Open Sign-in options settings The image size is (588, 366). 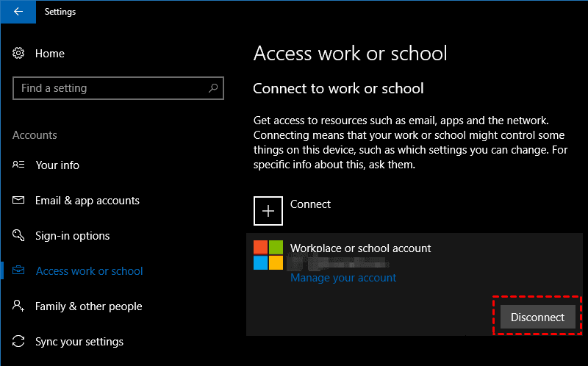(x=72, y=236)
